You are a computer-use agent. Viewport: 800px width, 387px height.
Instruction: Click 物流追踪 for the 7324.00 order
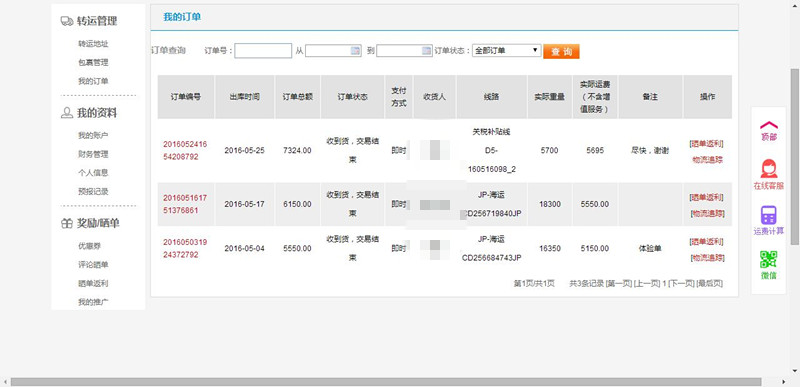707,160
